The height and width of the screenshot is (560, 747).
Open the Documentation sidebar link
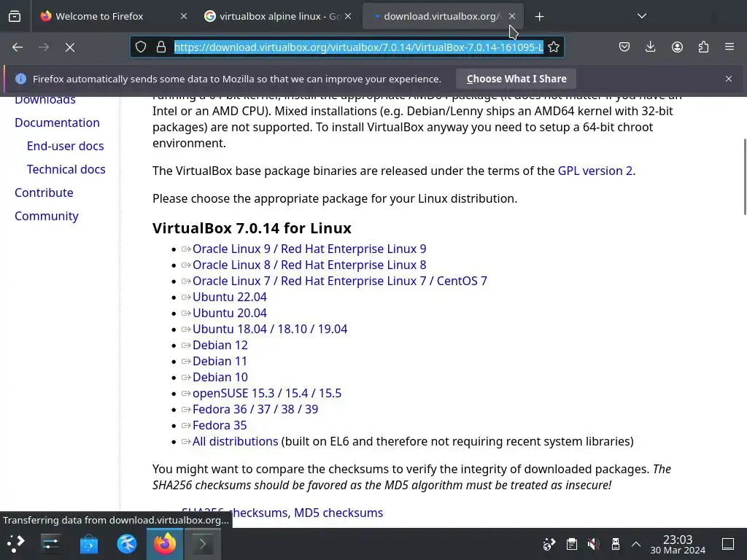pyautogui.click(x=57, y=122)
